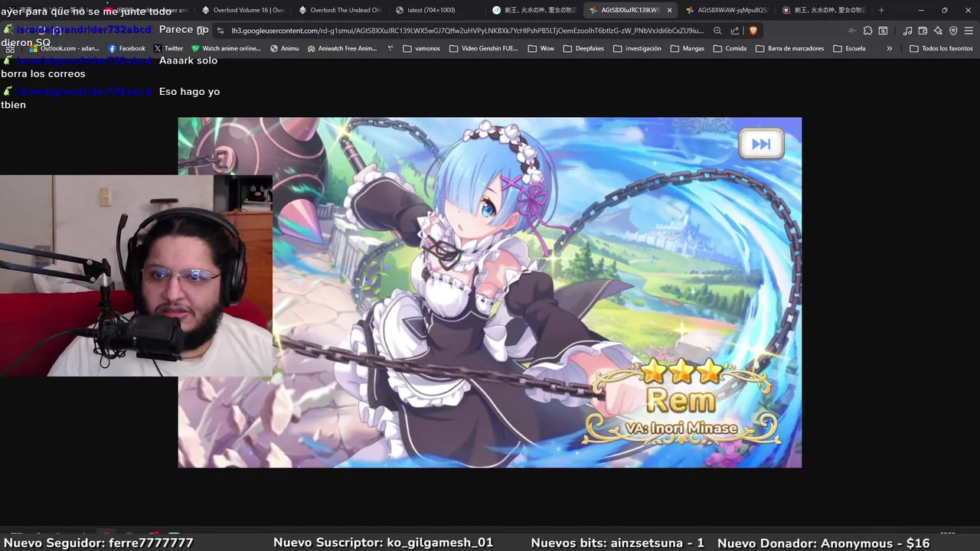Switch to the 'latest (704×1000)' tab

(x=436, y=10)
